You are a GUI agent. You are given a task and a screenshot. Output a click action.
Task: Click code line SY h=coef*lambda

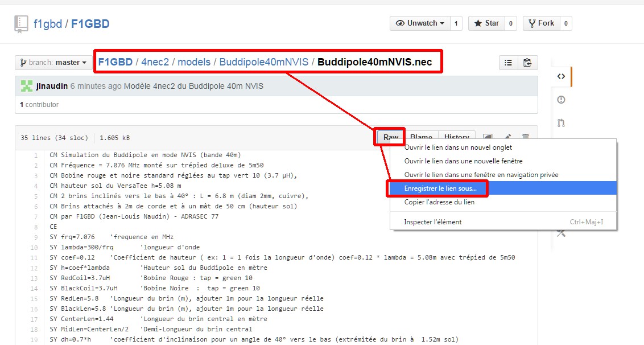(159, 268)
